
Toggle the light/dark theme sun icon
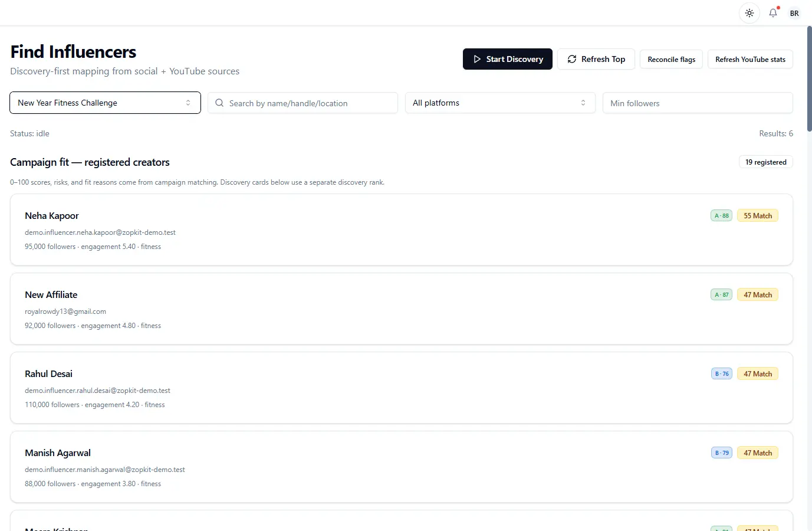pyautogui.click(x=749, y=13)
